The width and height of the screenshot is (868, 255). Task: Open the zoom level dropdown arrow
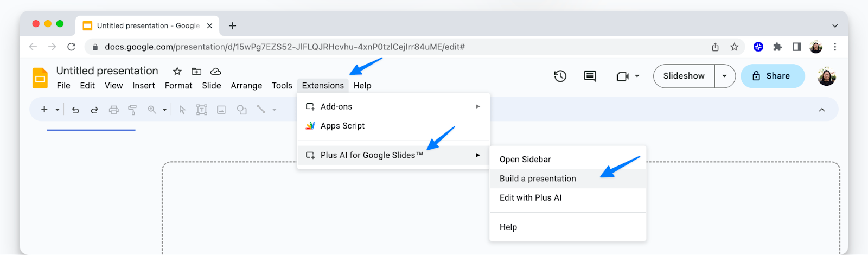[164, 110]
